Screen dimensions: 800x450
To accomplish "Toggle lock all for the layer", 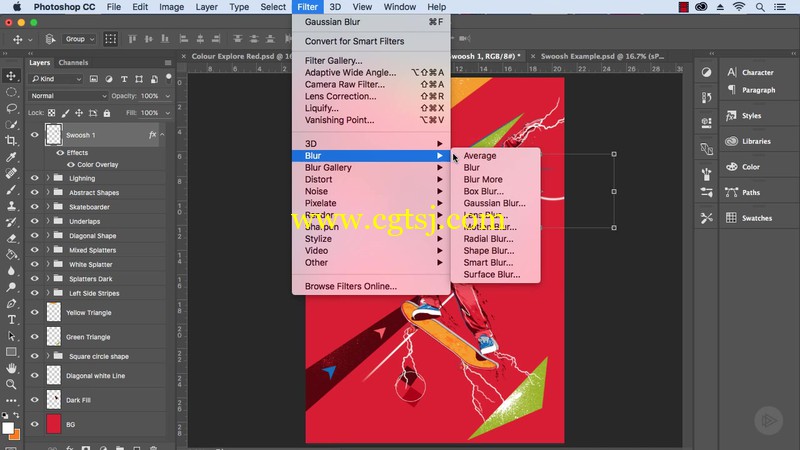I will point(107,113).
